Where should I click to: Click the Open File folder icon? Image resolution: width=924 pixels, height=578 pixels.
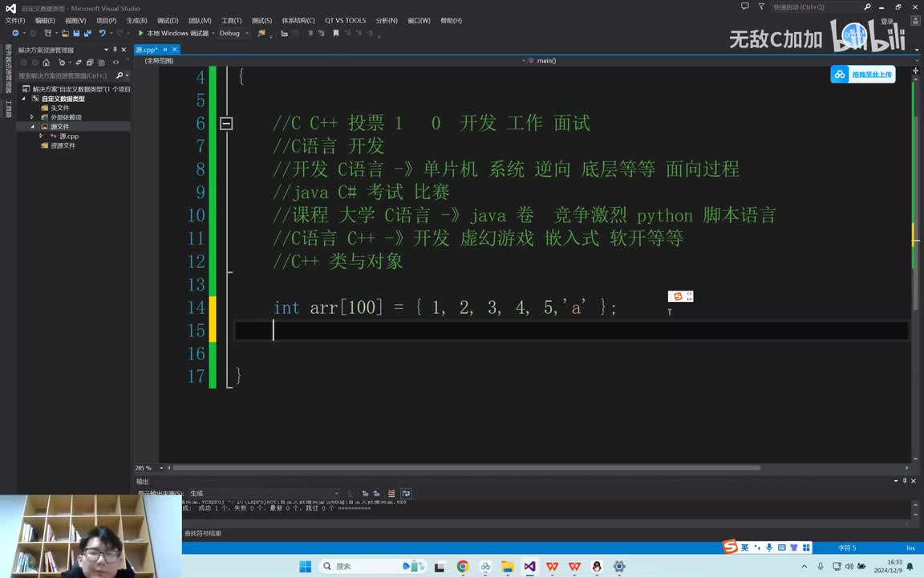[x=66, y=34]
